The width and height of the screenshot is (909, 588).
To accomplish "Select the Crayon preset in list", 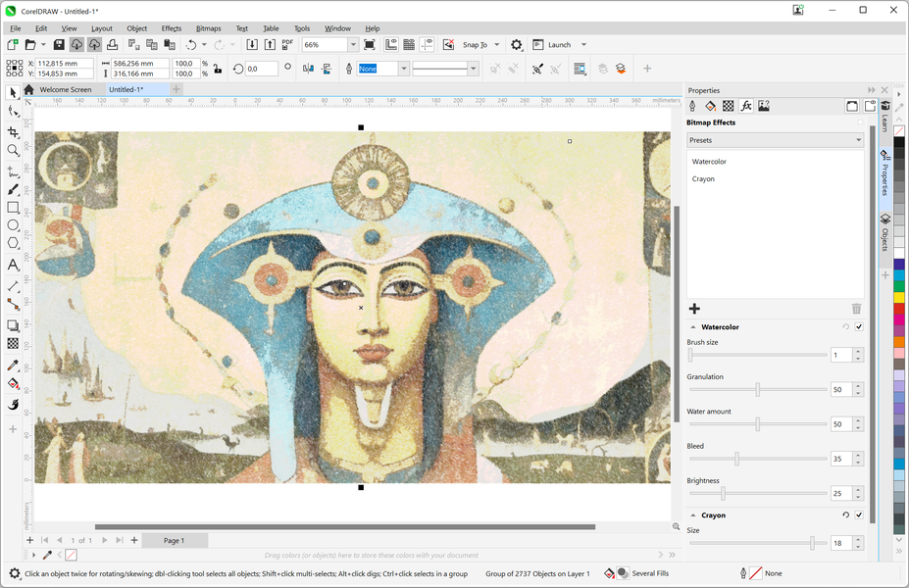I will point(703,179).
